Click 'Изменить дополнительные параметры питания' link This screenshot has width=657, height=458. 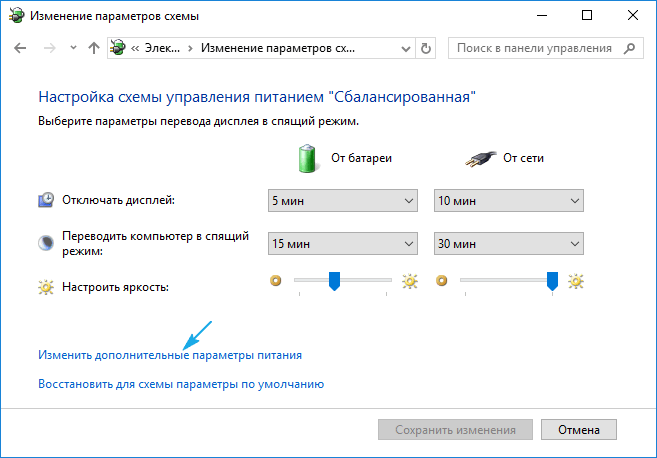coord(170,354)
